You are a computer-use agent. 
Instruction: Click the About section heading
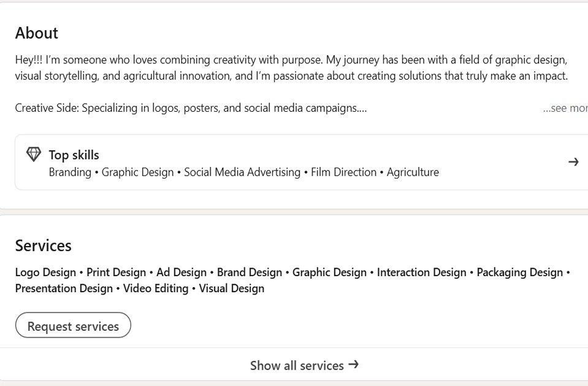coord(37,33)
